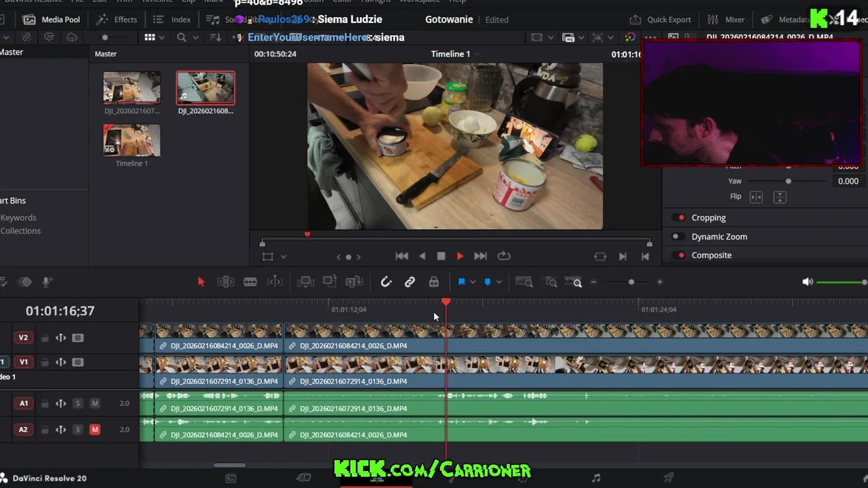Image resolution: width=868 pixels, height=488 pixels.
Task: Activate the Trim Edit Mode tool
Action: coord(226,282)
